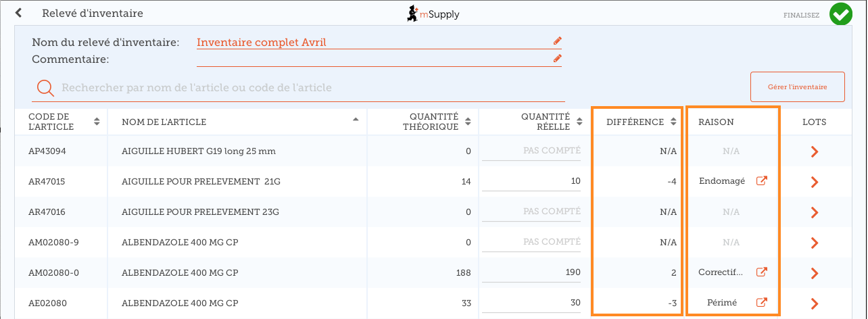Screen dimensions: 868x319
Task: Edit the inventory name with pencil icon
Action: pyautogui.click(x=557, y=41)
